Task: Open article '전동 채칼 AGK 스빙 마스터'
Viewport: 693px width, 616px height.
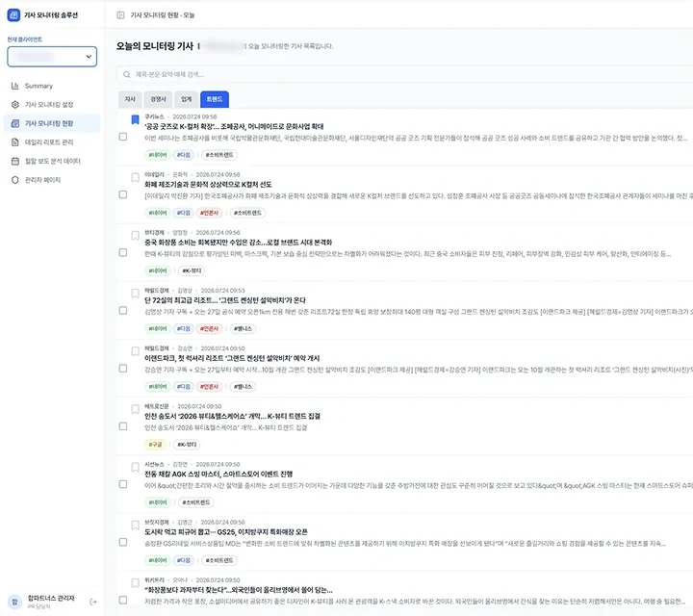Action: click(218, 475)
